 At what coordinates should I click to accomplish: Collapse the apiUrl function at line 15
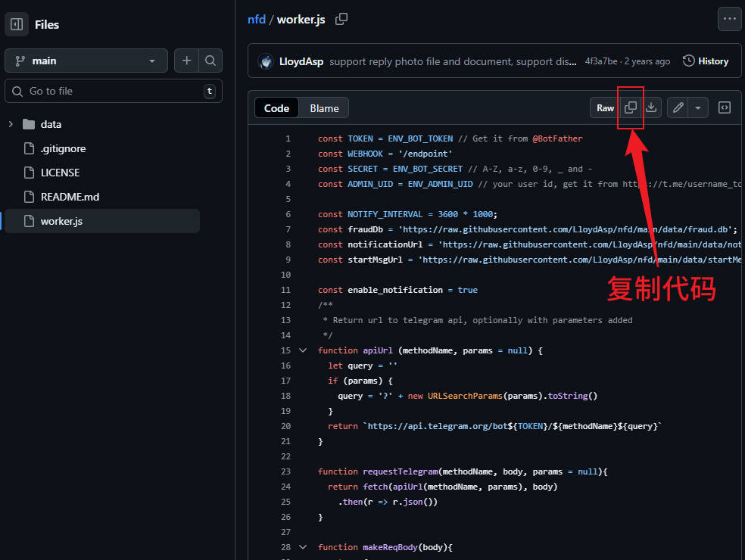click(303, 350)
